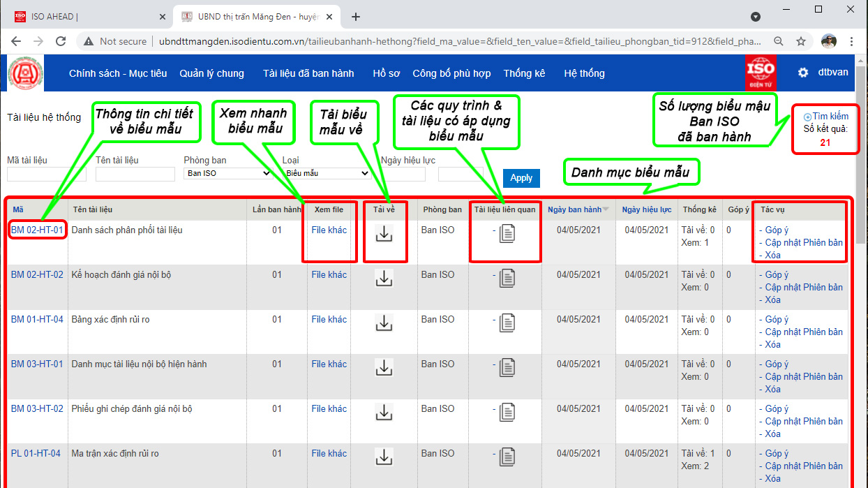Expand the Phòng ban dropdown
The height and width of the screenshot is (488, 868).
227,173
